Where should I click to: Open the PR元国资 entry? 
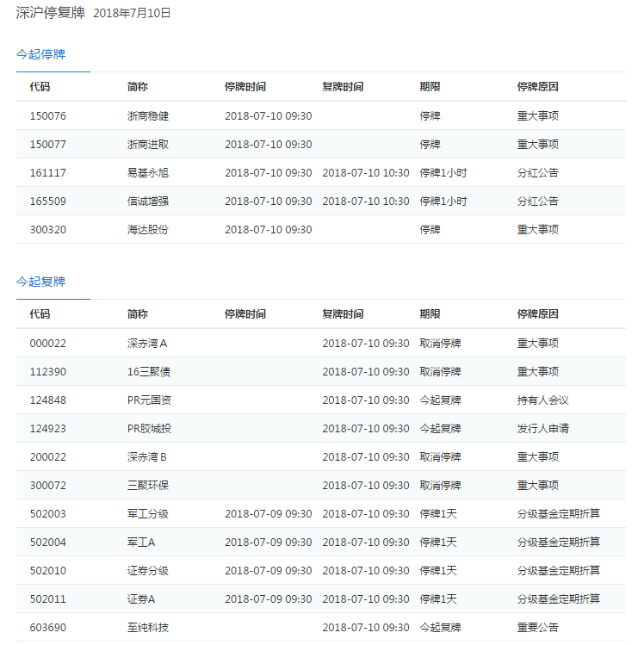[x=149, y=400]
